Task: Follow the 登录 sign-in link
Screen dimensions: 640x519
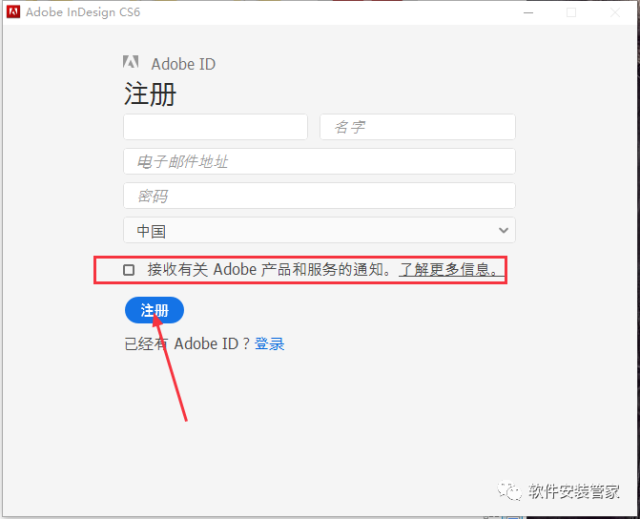Action: pos(269,344)
